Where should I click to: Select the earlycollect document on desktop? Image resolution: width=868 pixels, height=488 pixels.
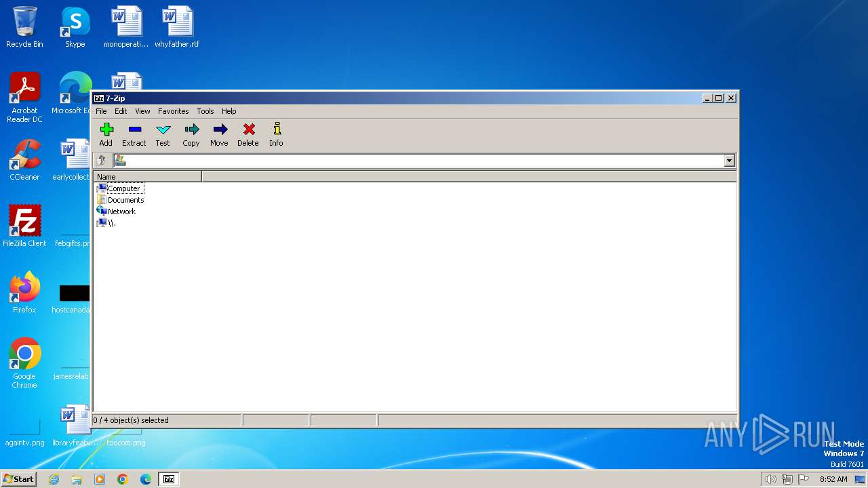coord(72,161)
